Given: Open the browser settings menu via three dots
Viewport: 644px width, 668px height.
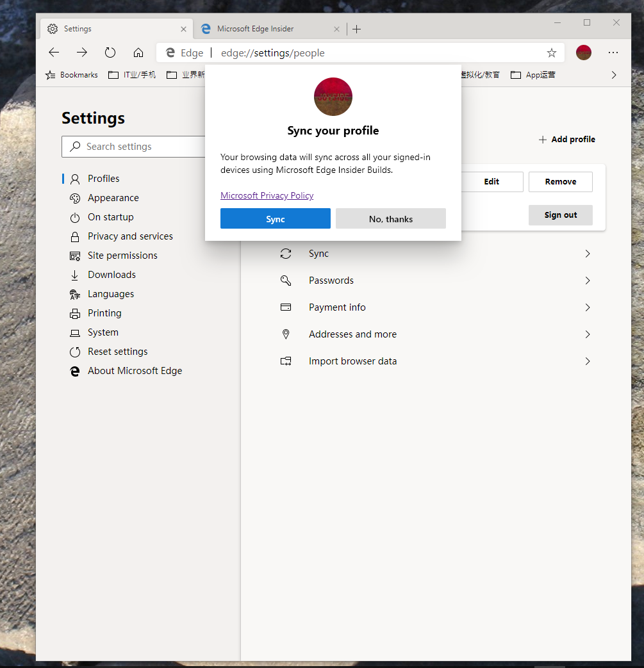Looking at the screenshot, I should pos(613,53).
